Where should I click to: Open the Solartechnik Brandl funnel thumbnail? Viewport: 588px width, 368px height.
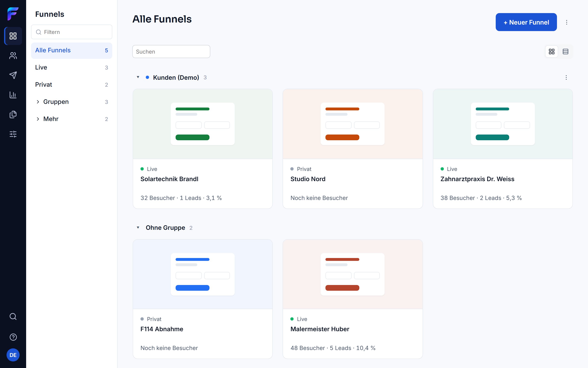[203, 124]
